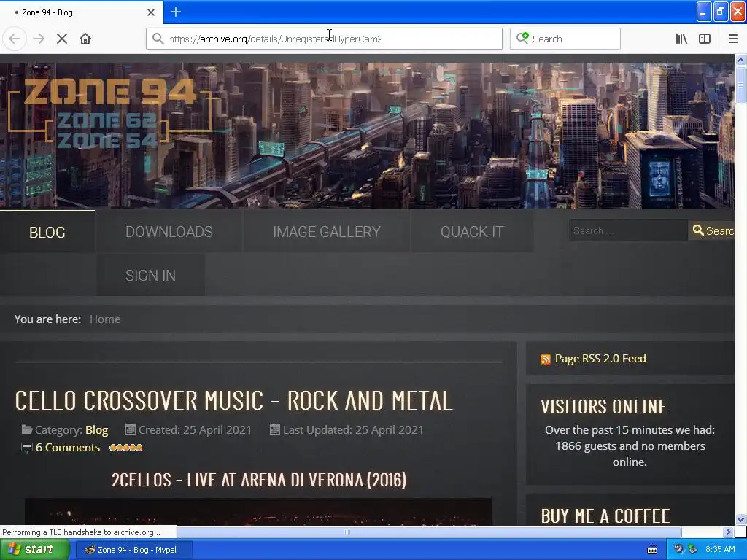Close the Zone 94 - Blog tab
747x560 pixels.
click(151, 12)
